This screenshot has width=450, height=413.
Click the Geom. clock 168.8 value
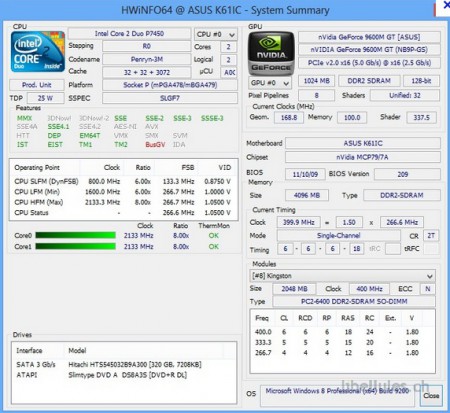[x=289, y=118]
